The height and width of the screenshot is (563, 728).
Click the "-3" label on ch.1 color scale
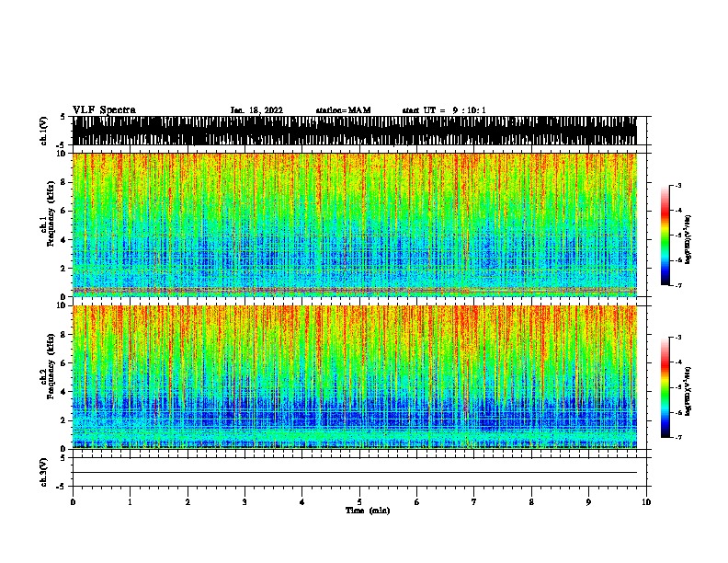(x=678, y=185)
